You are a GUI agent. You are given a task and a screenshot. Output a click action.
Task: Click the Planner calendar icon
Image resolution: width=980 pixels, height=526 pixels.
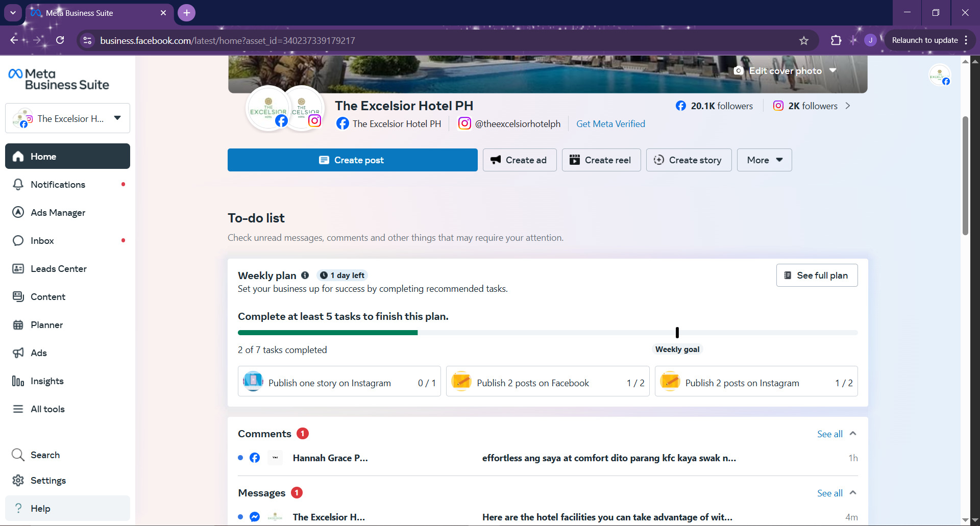tap(18, 325)
